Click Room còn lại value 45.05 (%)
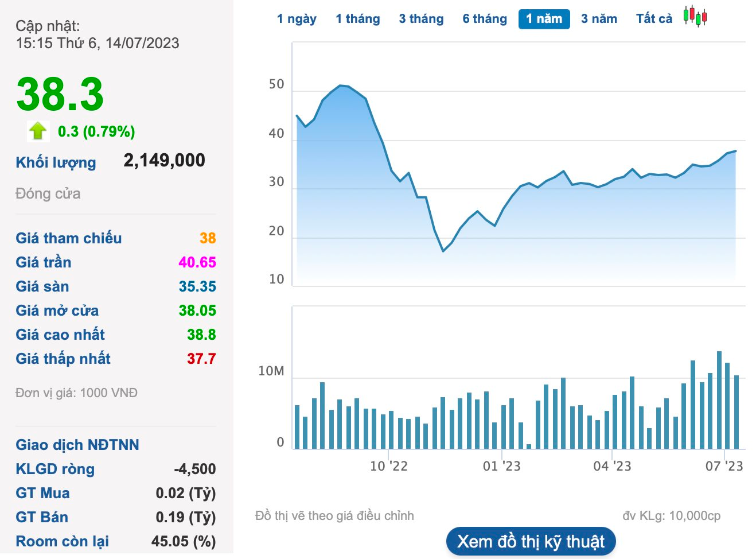The width and height of the screenshot is (756, 559). pos(184,541)
